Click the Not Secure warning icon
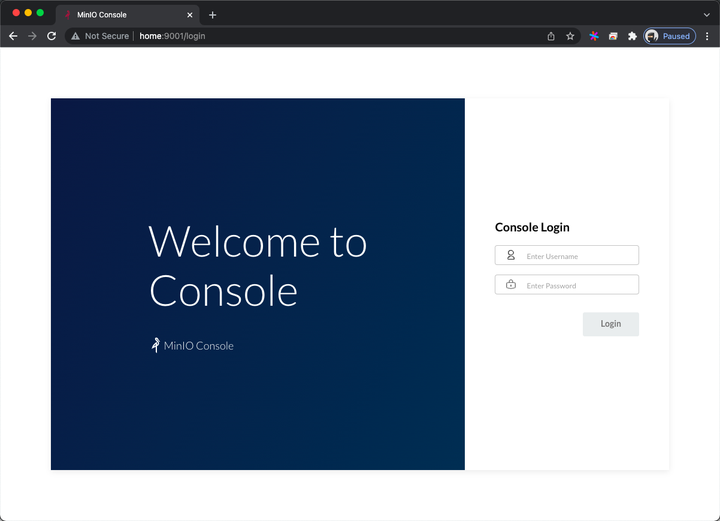 75,36
